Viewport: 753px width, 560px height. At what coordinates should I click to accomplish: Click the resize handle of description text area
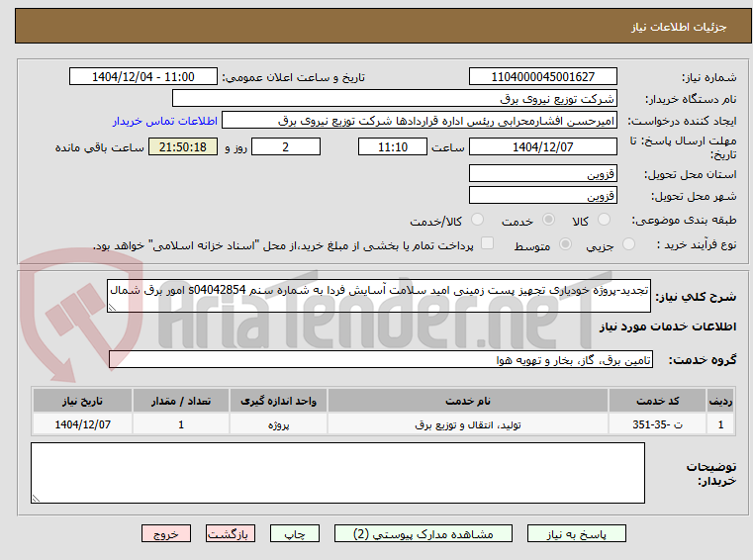click(113, 308)
